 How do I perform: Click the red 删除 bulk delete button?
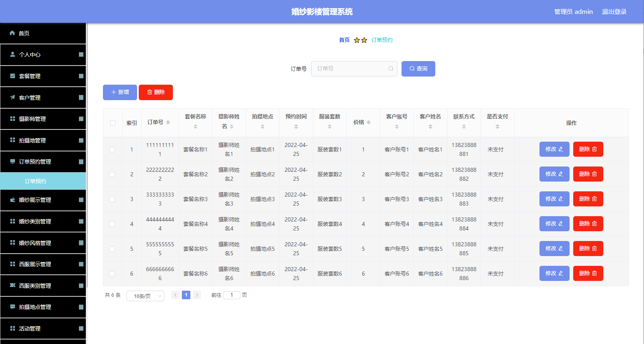tap(156, 92)
